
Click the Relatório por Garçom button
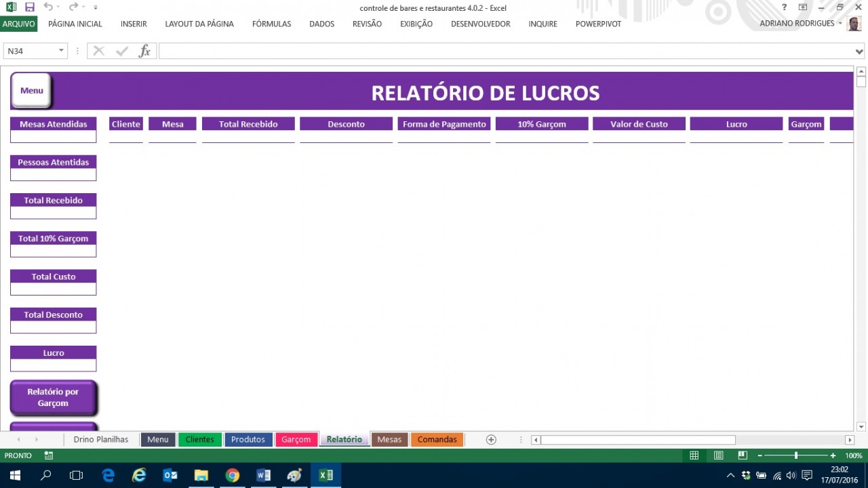54,398
